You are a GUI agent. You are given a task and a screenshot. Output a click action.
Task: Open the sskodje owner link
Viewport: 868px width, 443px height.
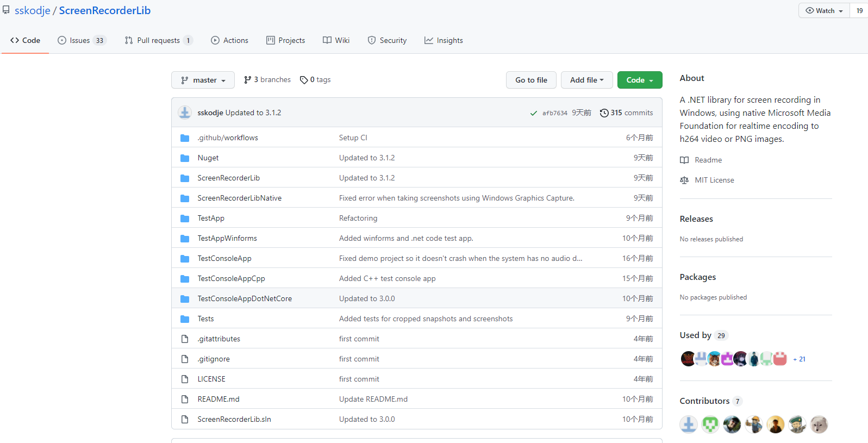(32, 10)
